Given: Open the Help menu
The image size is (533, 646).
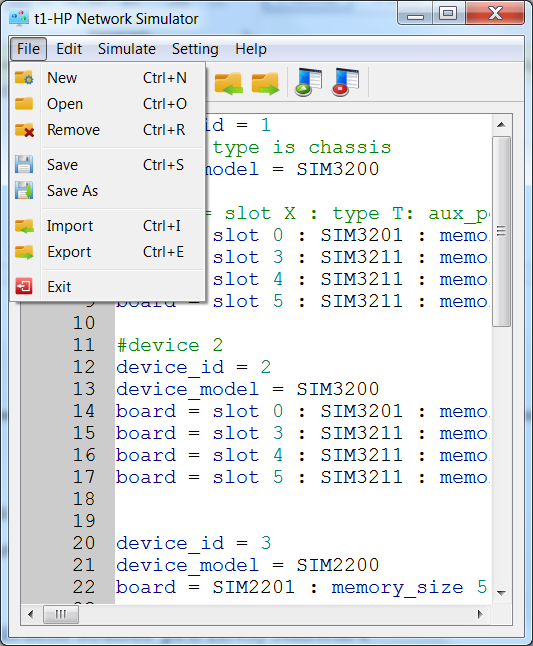Looking at the screenshot, I should [251, 49].
